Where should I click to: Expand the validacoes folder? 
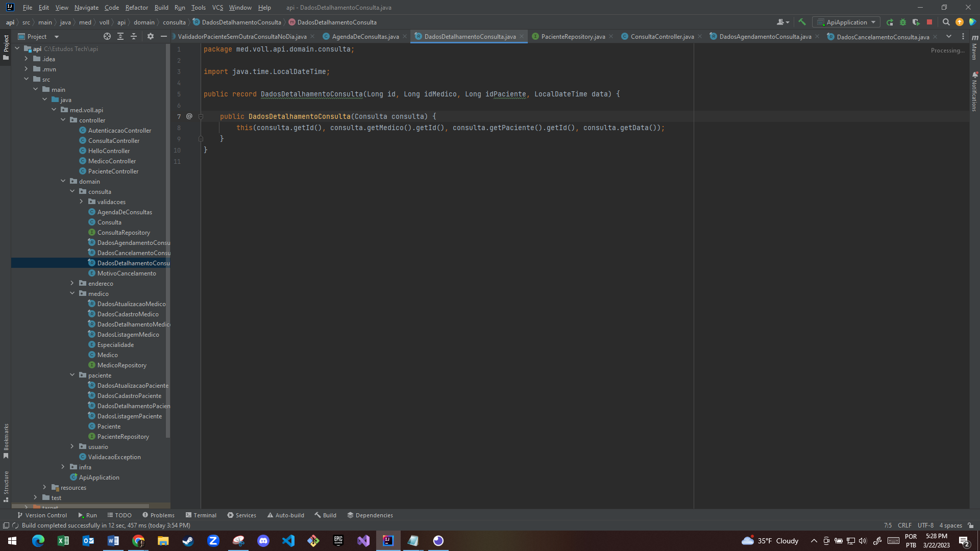click(x=82, y=202)
